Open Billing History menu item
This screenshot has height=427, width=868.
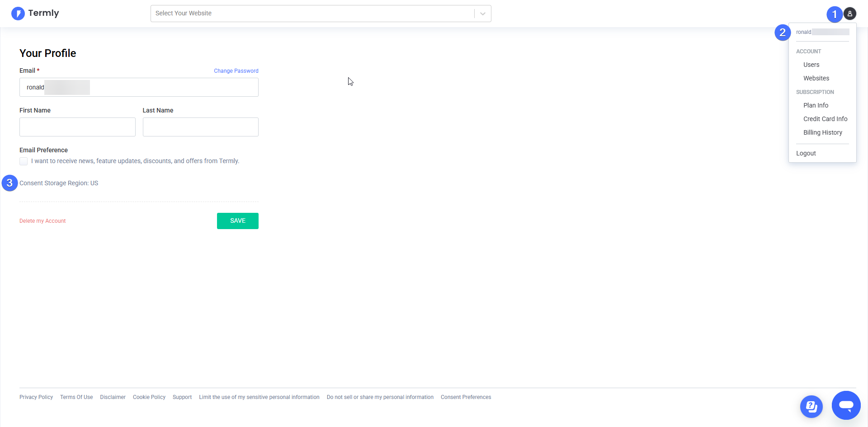[822, 132]
